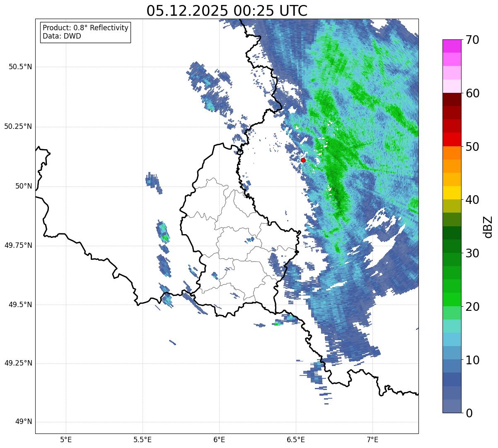Click the latitude label 50.25°N

(x=18, y=126)
